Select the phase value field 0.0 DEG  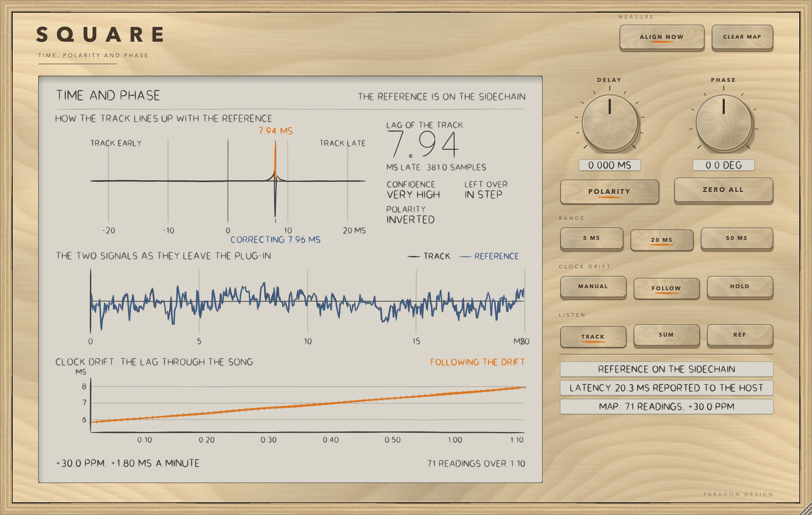(x=724, y=165)
